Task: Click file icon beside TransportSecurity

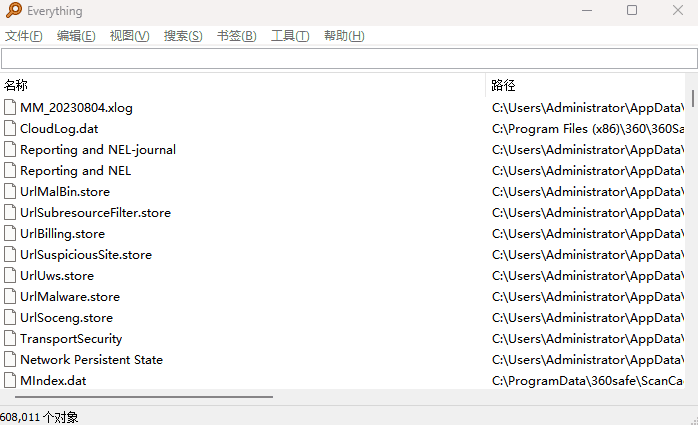Action: (x=10, y=339)
